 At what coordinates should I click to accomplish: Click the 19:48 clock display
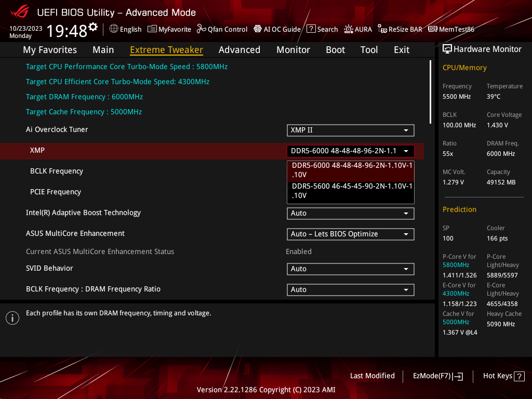66,31
